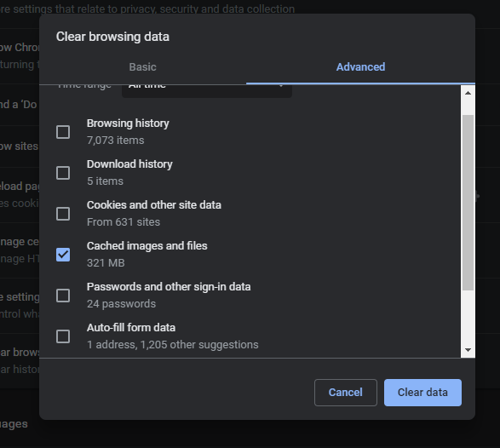Click the '7,073 items' text
500x448 pixels.
tap(116, 141)
